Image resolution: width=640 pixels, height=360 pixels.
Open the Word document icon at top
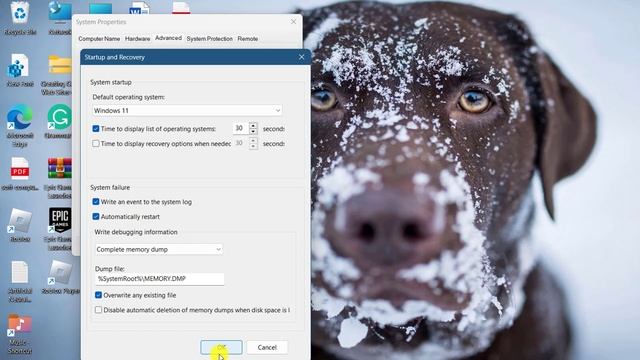pos(139,8)
